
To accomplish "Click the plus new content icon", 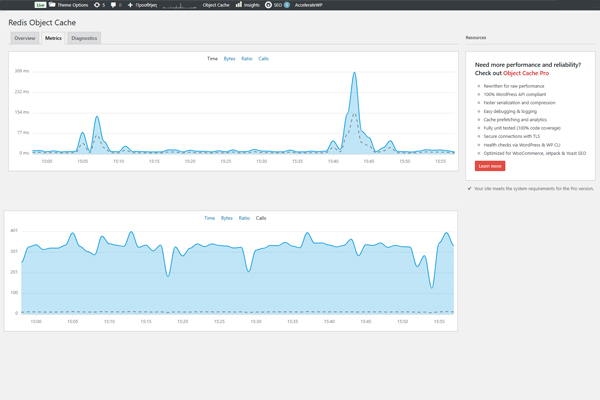I will click(130, 5).
